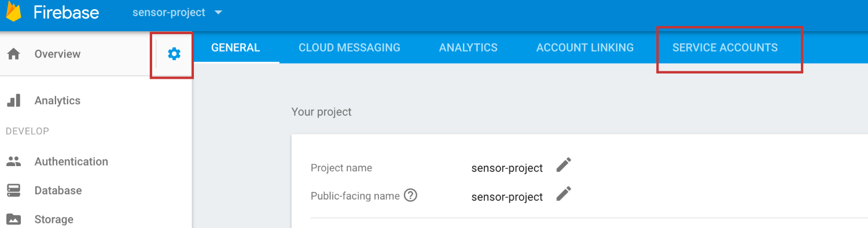868x228 pixels.
Task: Click the Firebase flame logo
Action: (x=13, y=11)
